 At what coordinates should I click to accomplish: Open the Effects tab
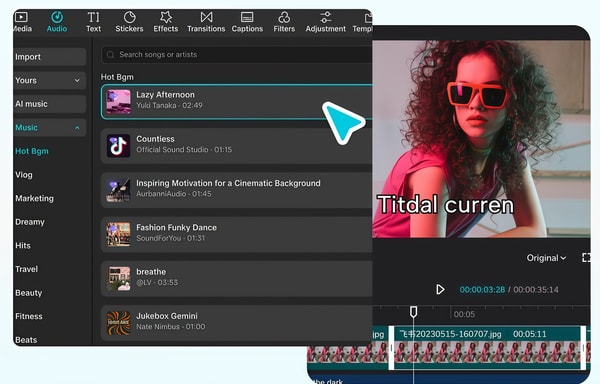[x=166, y=22]
